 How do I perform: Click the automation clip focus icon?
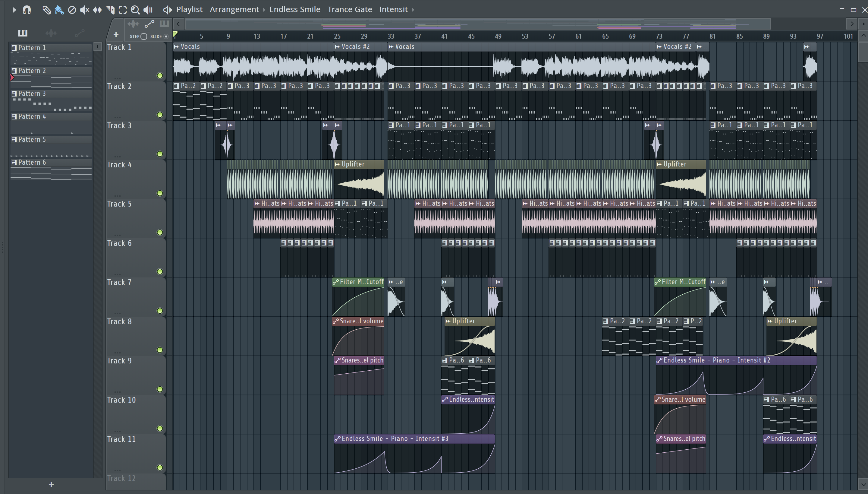tap(149, 24)
